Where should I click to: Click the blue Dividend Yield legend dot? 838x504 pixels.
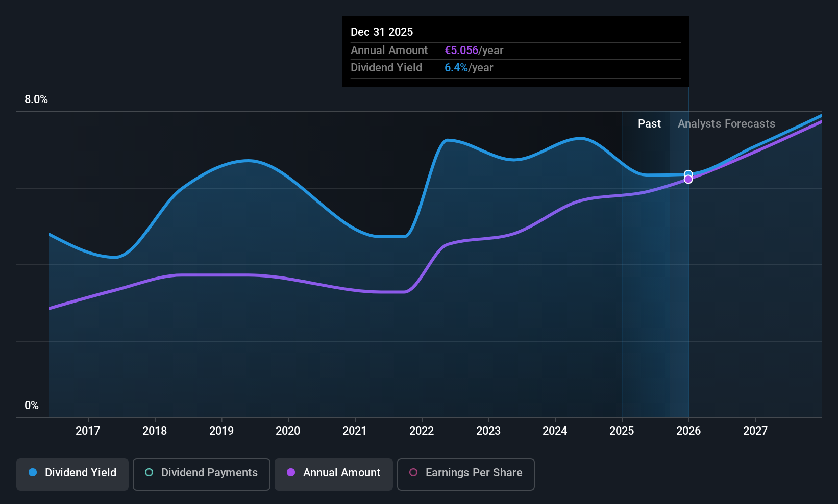pos(33,472)
